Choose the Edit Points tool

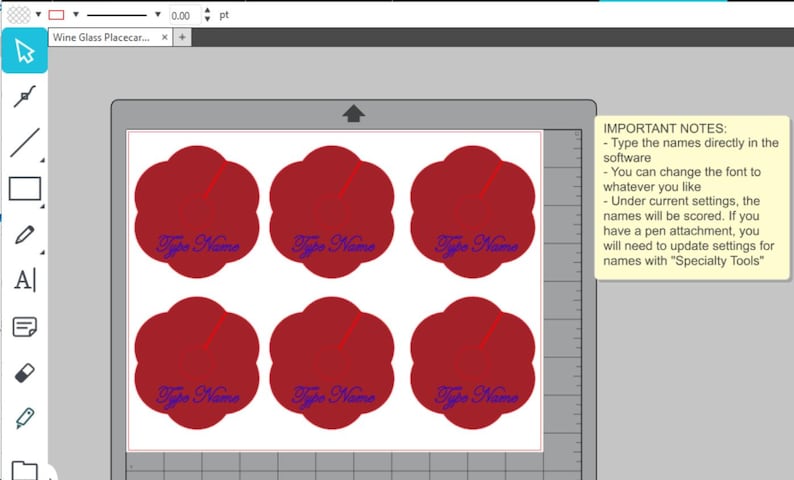(24, 96)
